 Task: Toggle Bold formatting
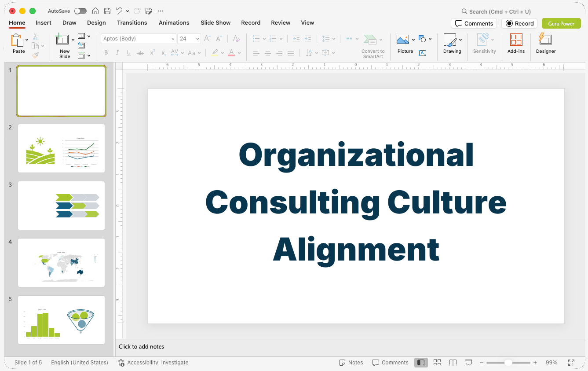tap(106, 53)
